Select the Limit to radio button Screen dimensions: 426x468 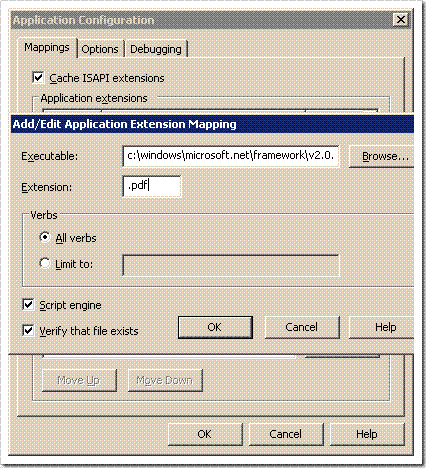click(x=45, y=263)
